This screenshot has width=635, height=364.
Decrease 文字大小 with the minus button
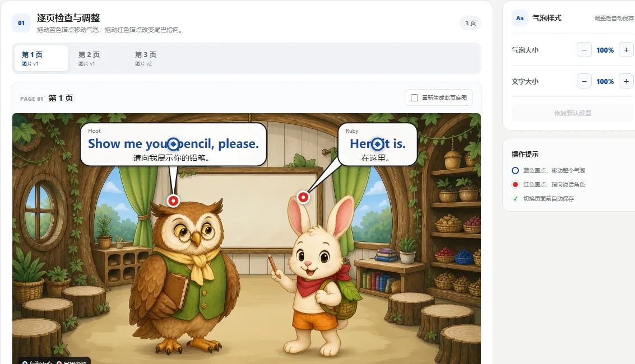pyautogui.click(x=584, y=81)
